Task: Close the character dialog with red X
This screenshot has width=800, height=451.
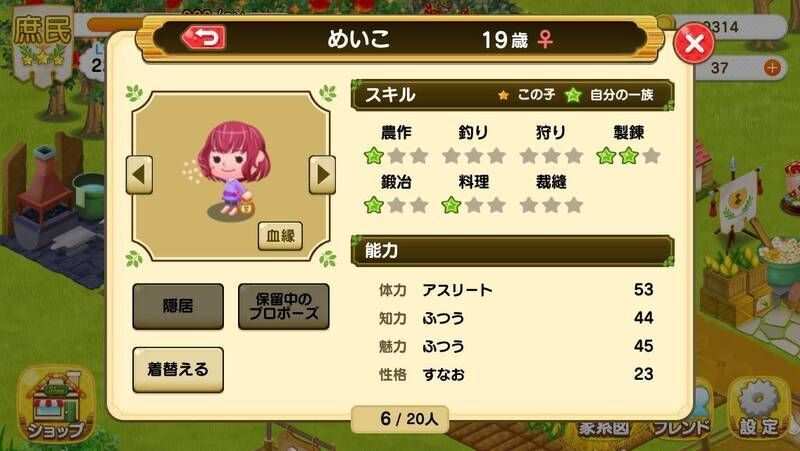Action: pyautogui.click(x=694, y=44)
